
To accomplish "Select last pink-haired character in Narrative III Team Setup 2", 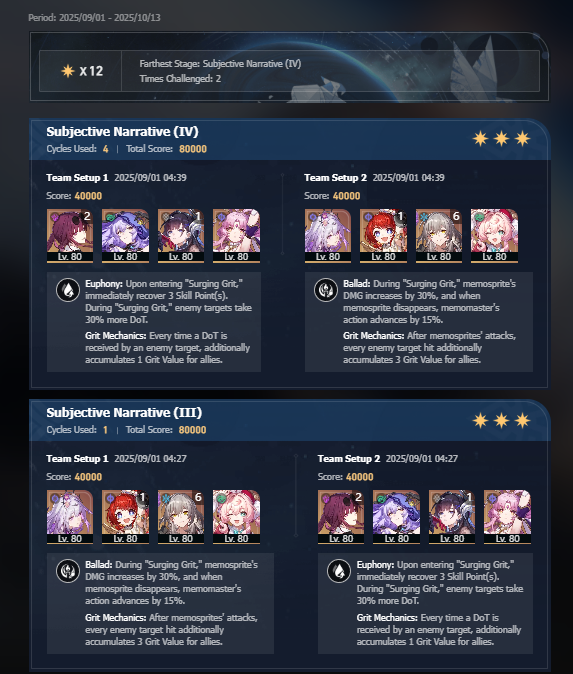I will point(508,517).
